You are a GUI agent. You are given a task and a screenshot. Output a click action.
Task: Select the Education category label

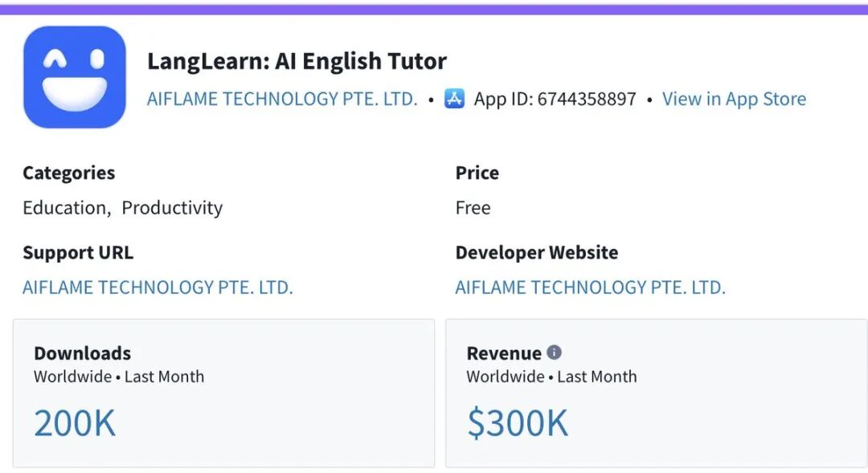63,207
